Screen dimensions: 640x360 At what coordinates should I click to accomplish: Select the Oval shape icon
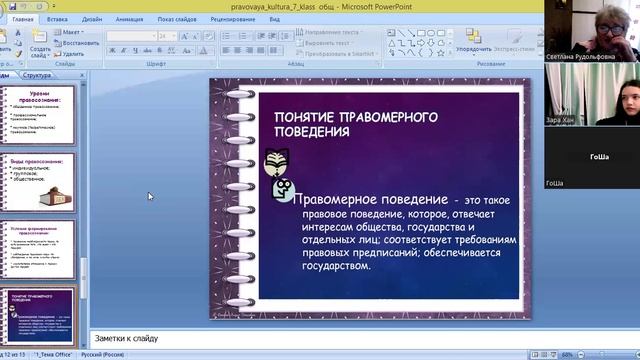pos(431,33)
